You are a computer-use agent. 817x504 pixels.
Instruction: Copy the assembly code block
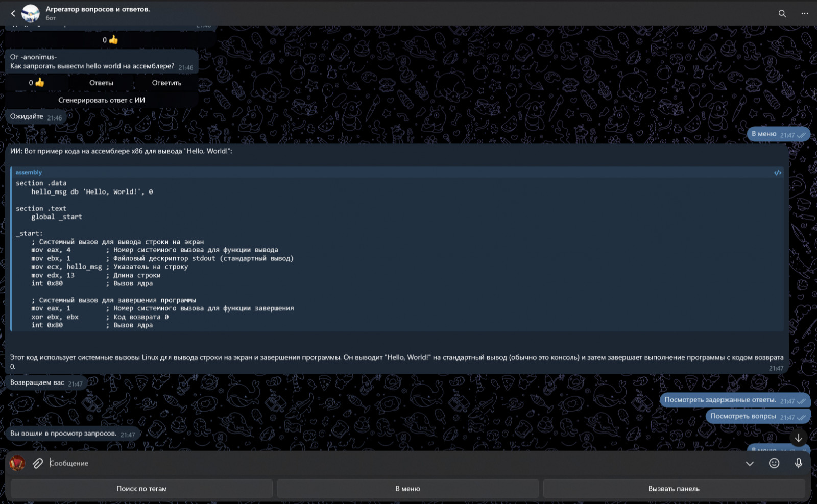click(777, 173)
